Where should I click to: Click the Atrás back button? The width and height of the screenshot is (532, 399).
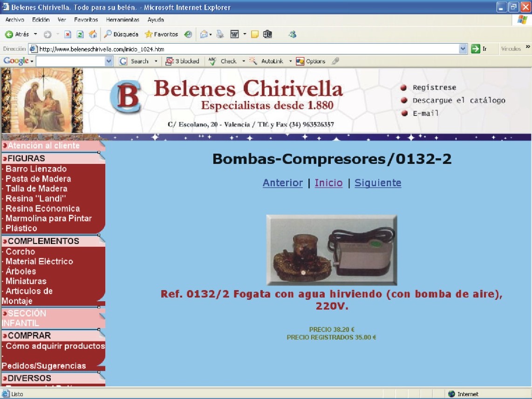(x=17, y=34)
